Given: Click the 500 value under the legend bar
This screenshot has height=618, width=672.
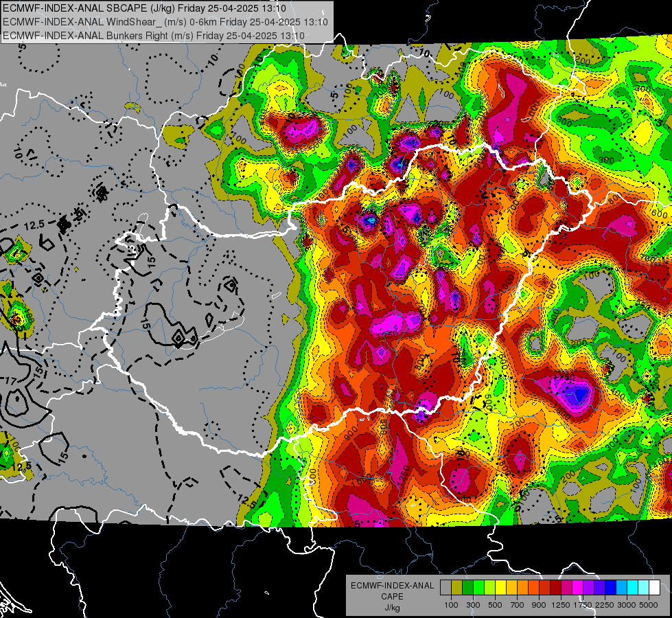Looking at the screenshot, I should click(495, 605).
